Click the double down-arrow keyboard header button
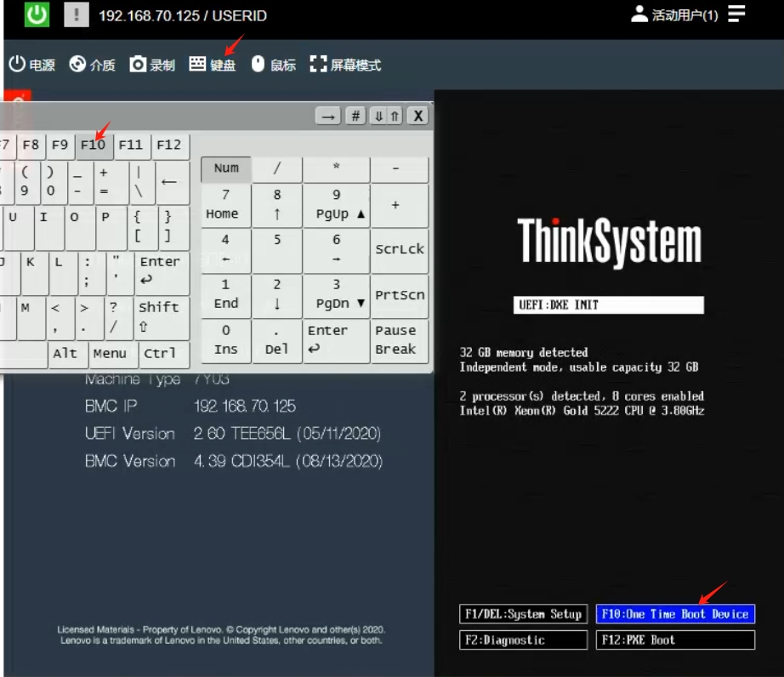This screenshot has width=784, height=677. click(x=378, y=116)
